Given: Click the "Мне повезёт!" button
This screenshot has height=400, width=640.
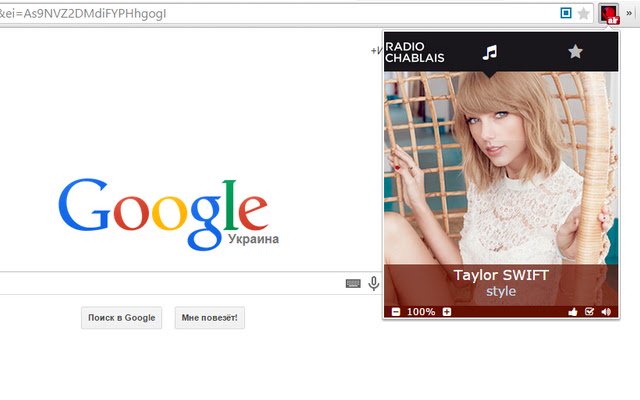Looking at the screenshot, I should pos(210,318).
